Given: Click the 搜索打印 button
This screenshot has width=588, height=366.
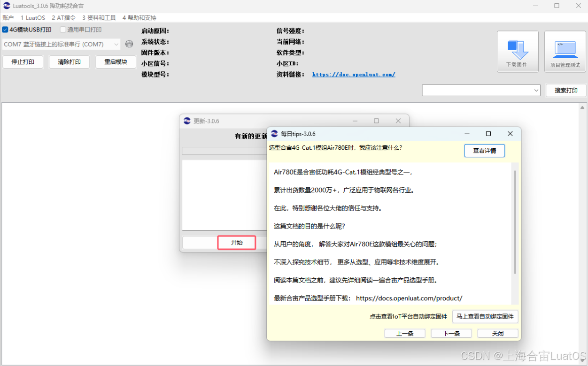Looking at the screenshot, I should tap(565, 90).
